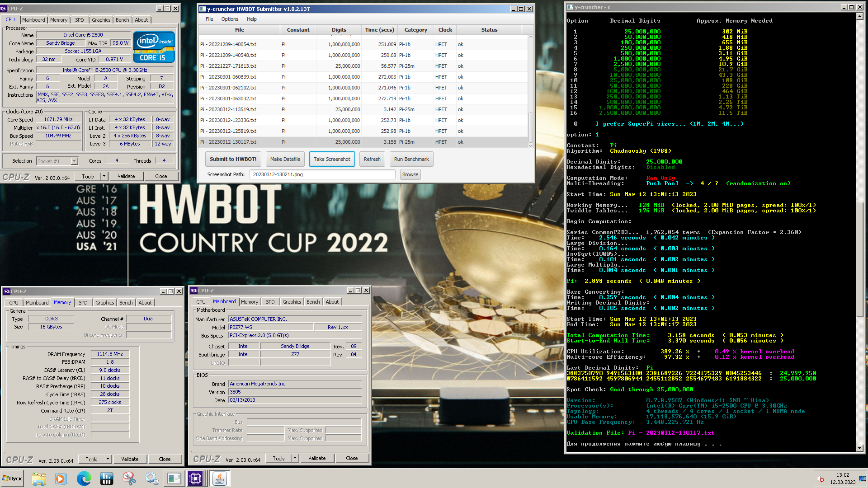
Task: Expand Tools dropdown arrow in top CPU-Z
Action: 104,176
